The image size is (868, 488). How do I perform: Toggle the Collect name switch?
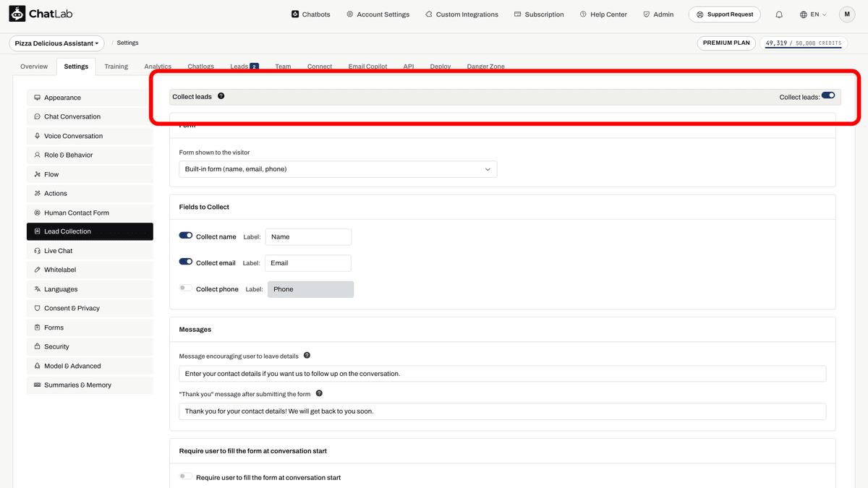[186, 236]
